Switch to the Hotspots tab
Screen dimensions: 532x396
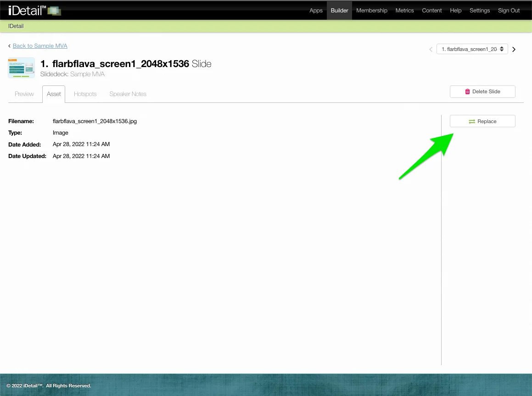[x=85, y=94]
